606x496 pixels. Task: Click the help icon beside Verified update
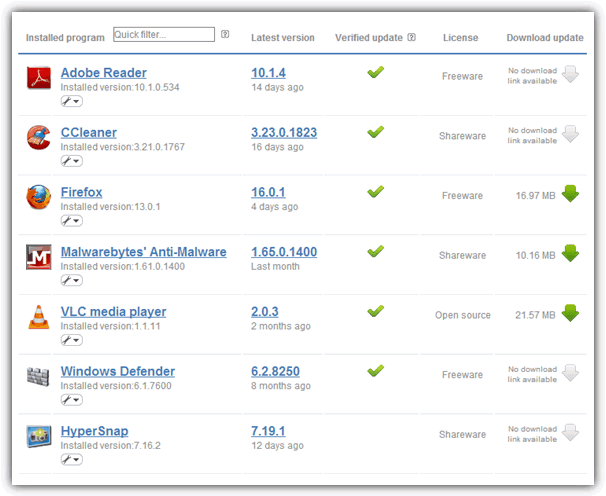point(412,37)
